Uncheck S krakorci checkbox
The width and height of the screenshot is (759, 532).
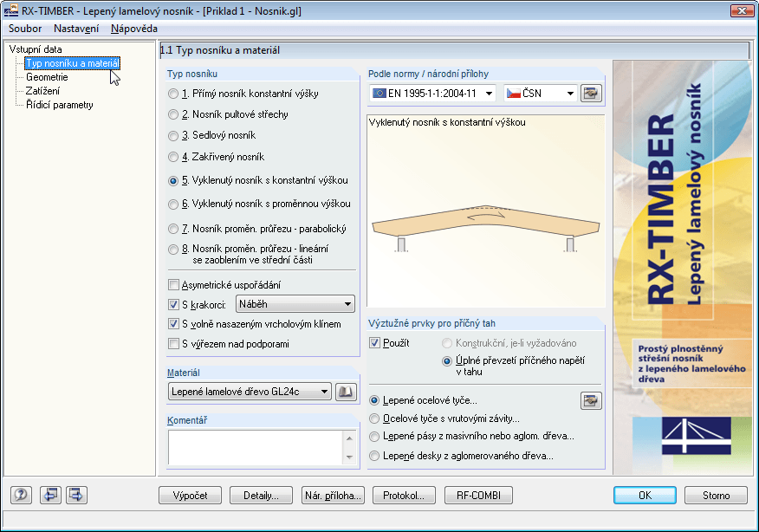173,304
